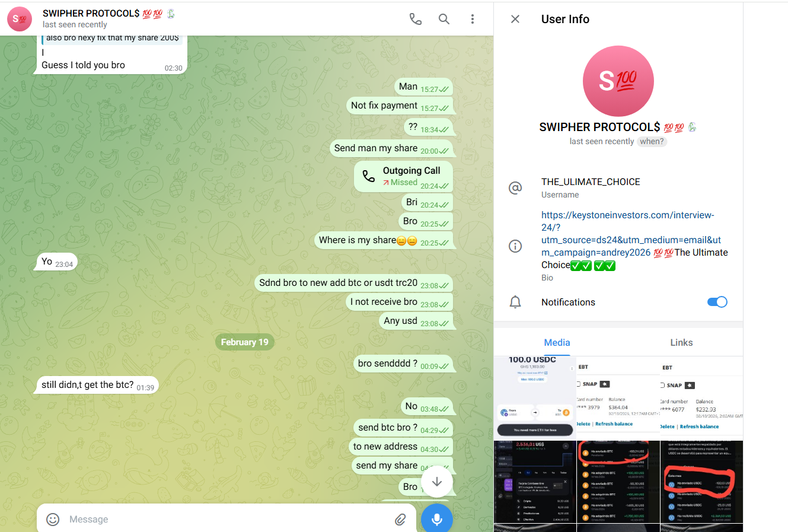Click the "when?" last seen label
This screenshot has height=532, width=788.
click(652, 141)
